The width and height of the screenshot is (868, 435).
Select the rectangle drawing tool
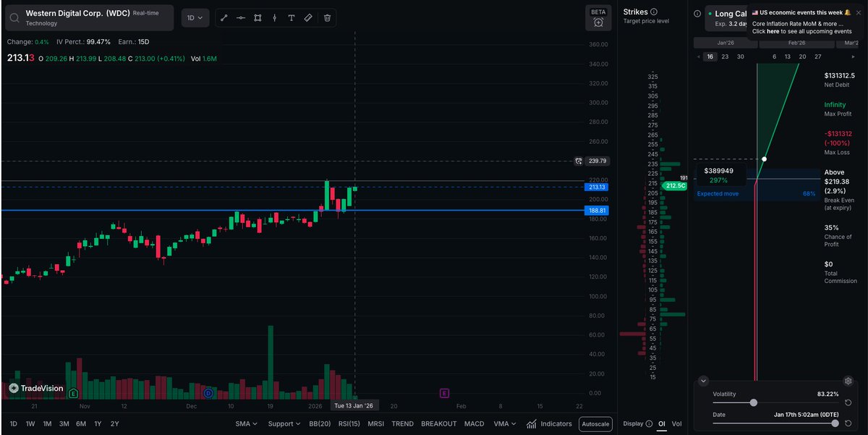(x=258, y=17)
